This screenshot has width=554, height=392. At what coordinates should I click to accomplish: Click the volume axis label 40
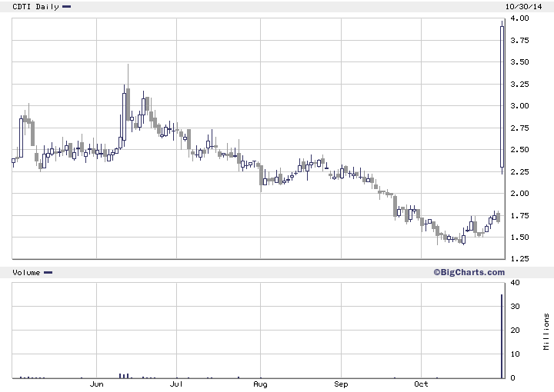[x=515, y=283]
